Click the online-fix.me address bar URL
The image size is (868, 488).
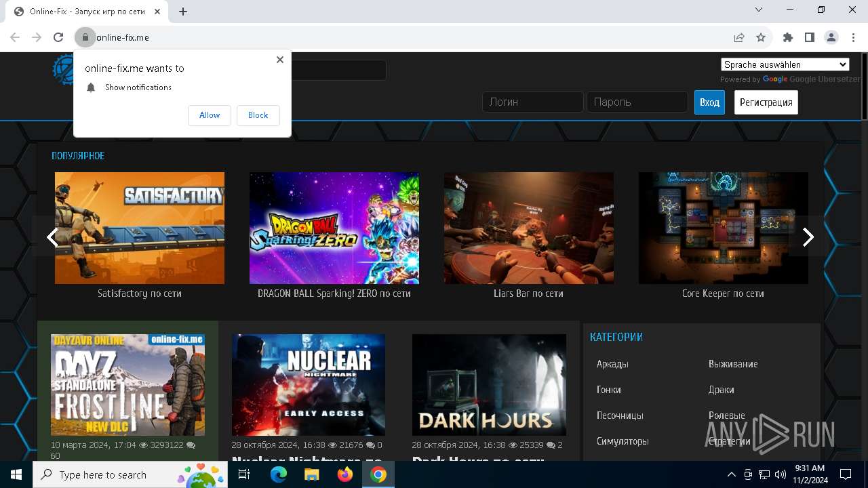click(123, 37)
